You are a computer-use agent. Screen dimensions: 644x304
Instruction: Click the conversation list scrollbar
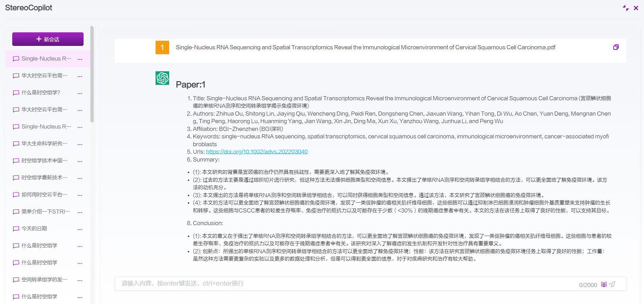coord(92,74)
